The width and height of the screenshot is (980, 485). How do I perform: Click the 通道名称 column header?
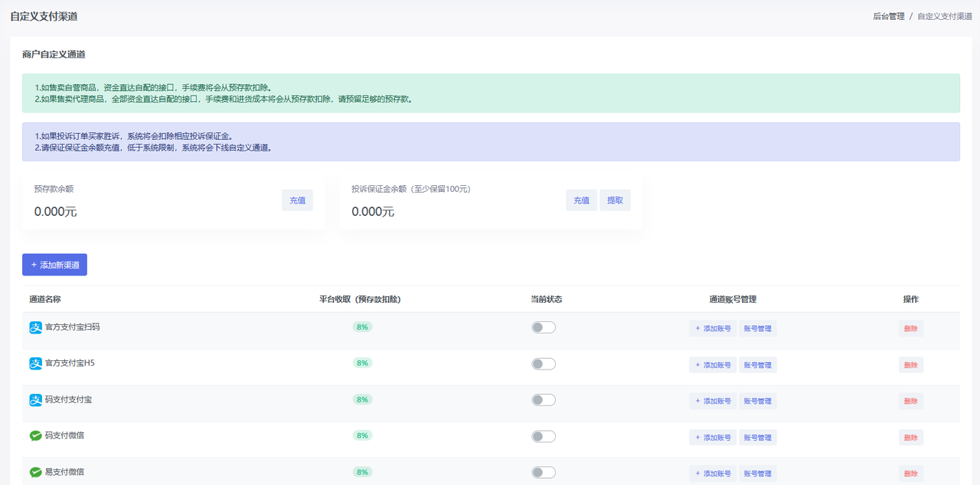(45, 299)
